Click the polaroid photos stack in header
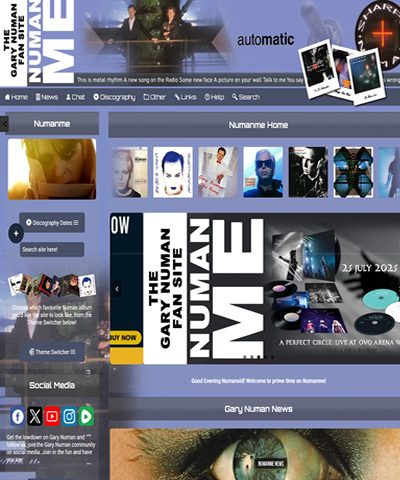 point(342,72)
